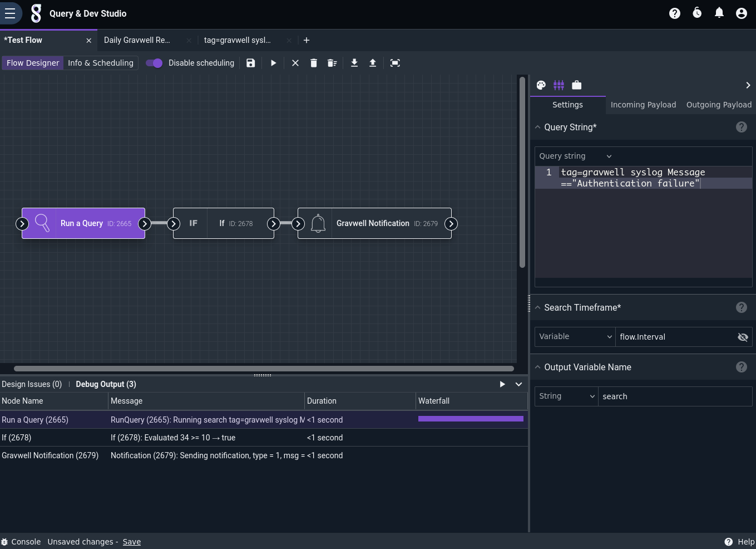Open the persistent searches timer icon

[x=697, y=13]
